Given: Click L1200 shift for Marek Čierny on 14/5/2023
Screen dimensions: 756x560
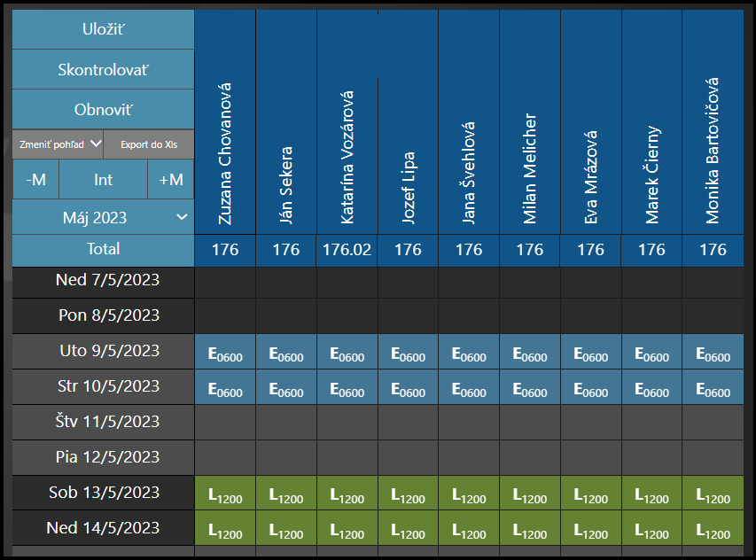Looking at the screenshot, I should tap(651, 531).
